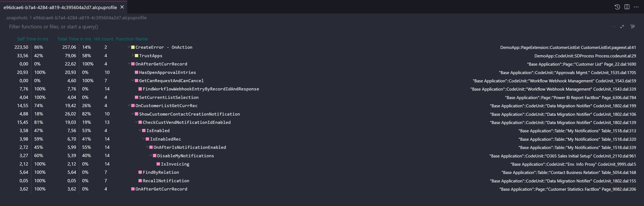644x206 pixels.
Task: Close the alcpuprofile editor tab
Action: (122, 7)
